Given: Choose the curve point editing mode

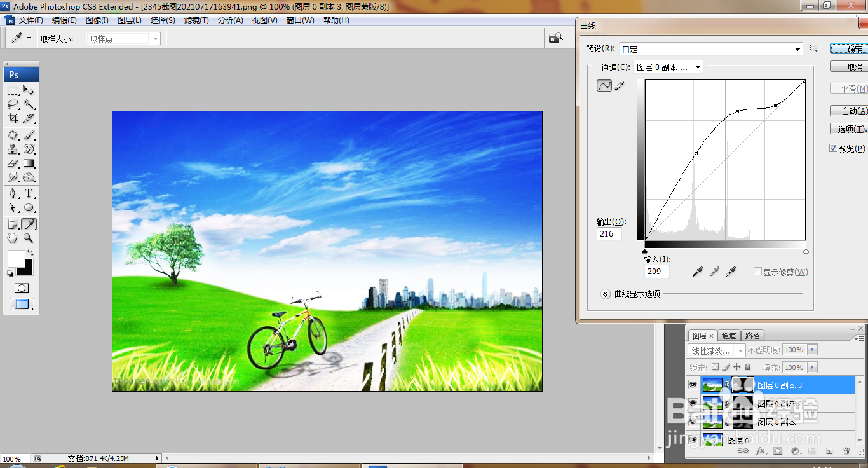Looking at the screenshot, I should [x=604, y=85].
